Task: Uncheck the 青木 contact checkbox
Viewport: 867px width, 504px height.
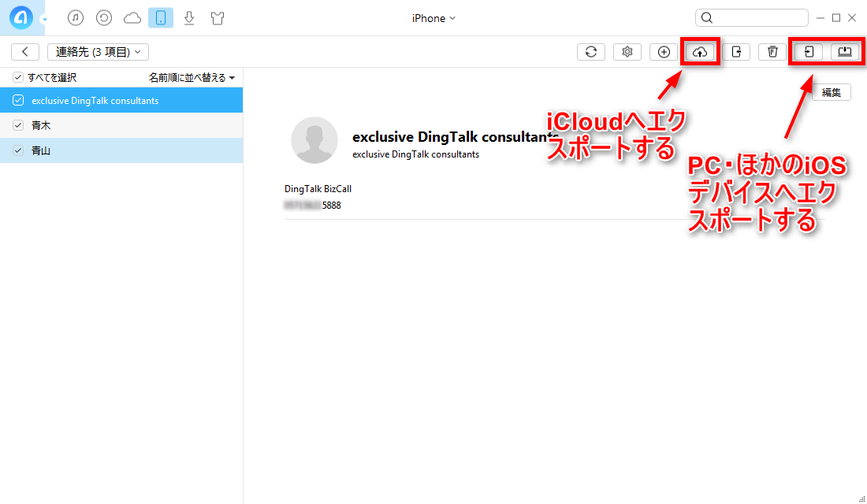Action: 18,125
